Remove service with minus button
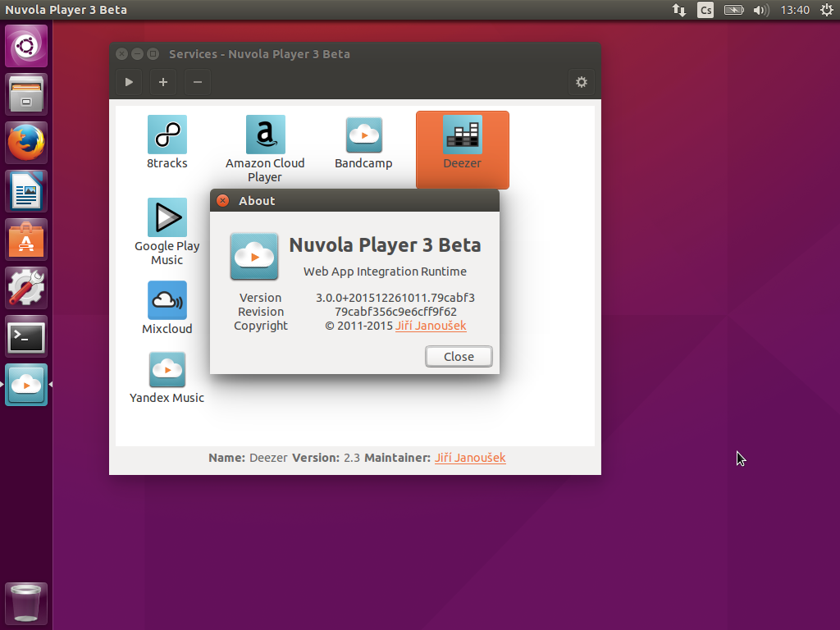 198,82
